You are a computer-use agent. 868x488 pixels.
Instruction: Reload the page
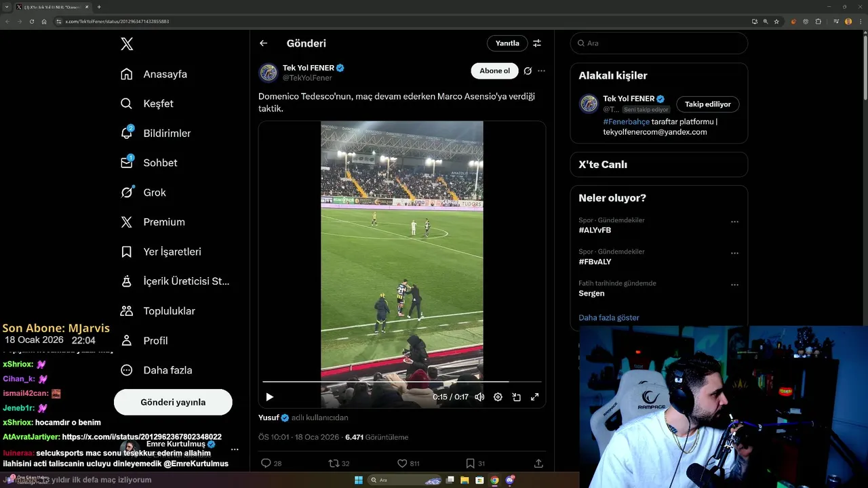(x=31, y=22)
